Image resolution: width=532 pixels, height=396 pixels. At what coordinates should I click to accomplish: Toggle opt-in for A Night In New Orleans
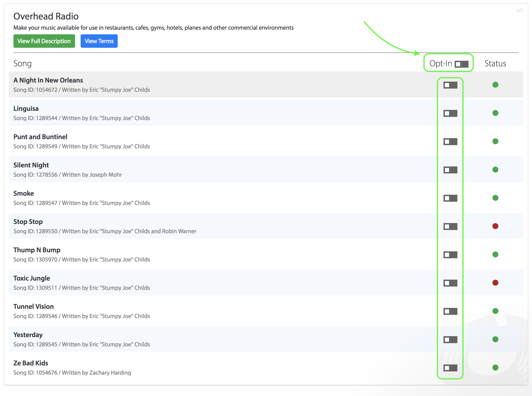pos(450,85)
